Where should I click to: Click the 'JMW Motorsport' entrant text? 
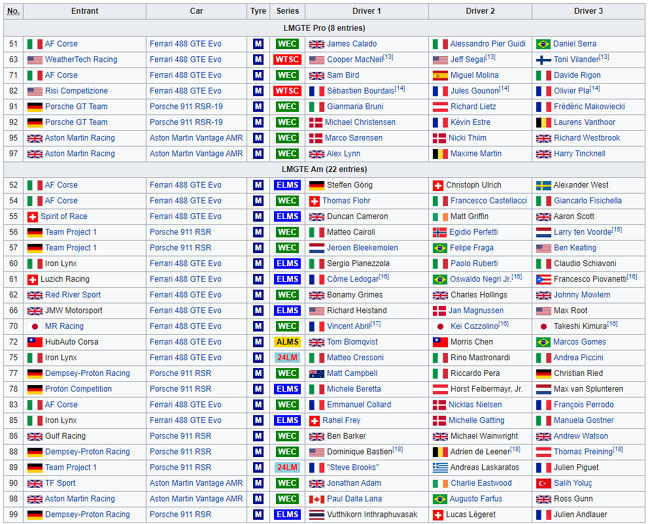tap(73, 311)
